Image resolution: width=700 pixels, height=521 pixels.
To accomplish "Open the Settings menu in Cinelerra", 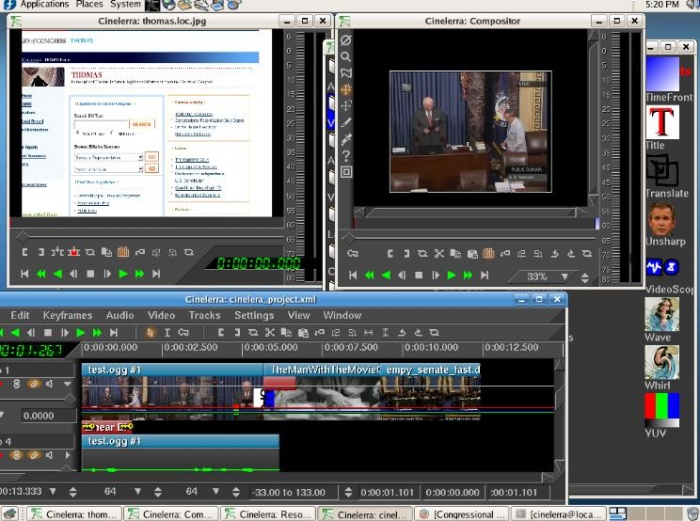I will [x=254, y=315].
